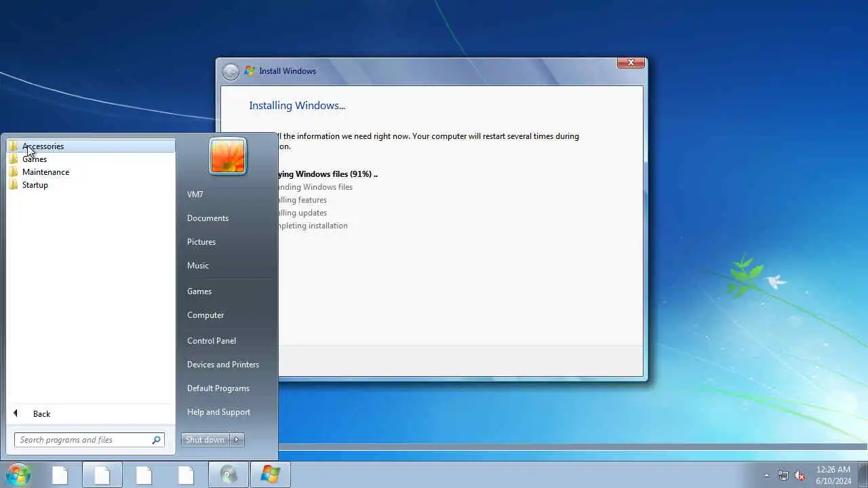Viewport: 868px width, 488px height.
Task: Show hidden system tray icons
Action: (766, 475)
